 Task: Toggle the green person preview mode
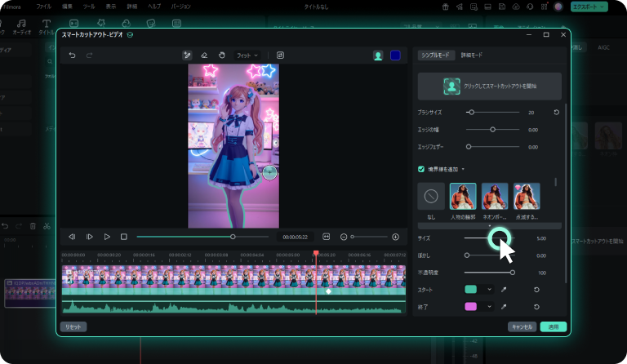[x=378, y=55]
